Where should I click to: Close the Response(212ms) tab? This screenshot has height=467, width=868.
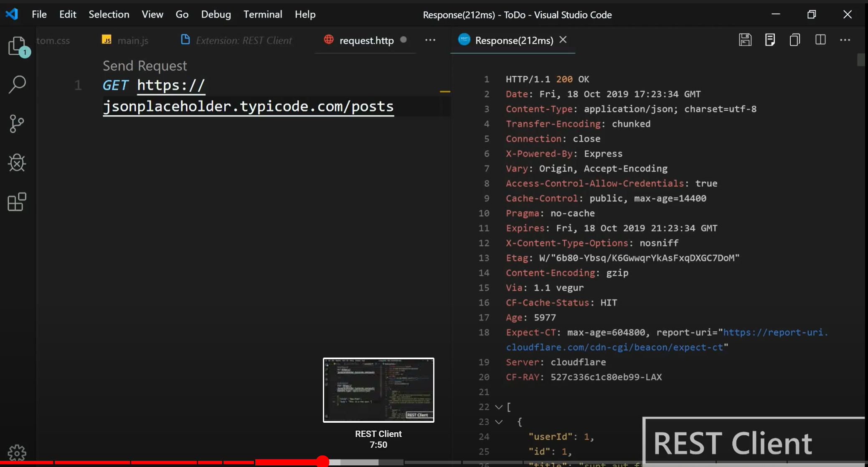pos(563,40)
